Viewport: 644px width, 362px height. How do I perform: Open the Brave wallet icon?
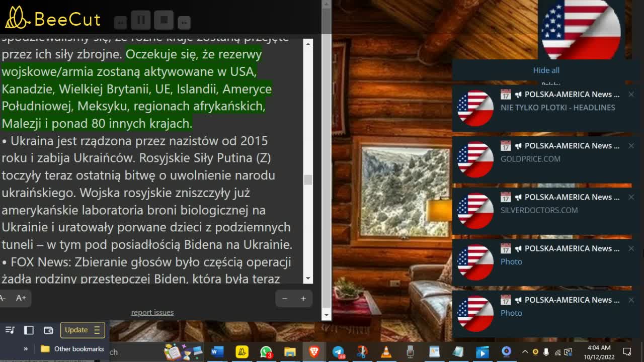(x=48, y=330)
